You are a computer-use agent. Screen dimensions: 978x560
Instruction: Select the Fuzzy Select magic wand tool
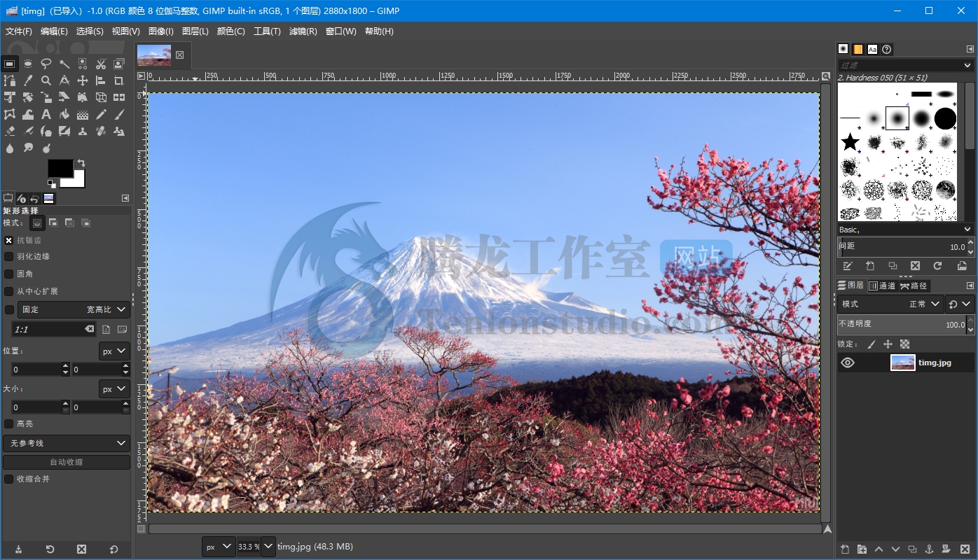click(64, 64)
